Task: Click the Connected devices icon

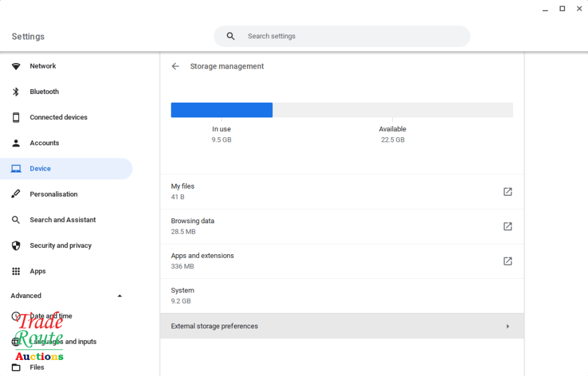Action: [15, 117]
